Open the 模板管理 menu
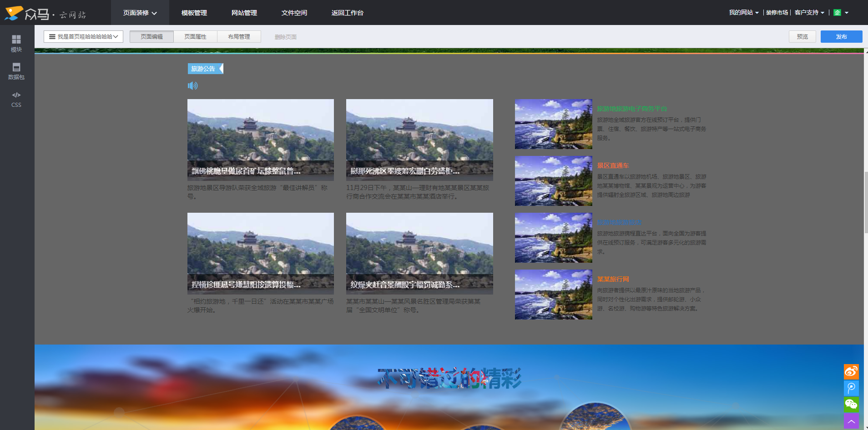 [194, 13]
